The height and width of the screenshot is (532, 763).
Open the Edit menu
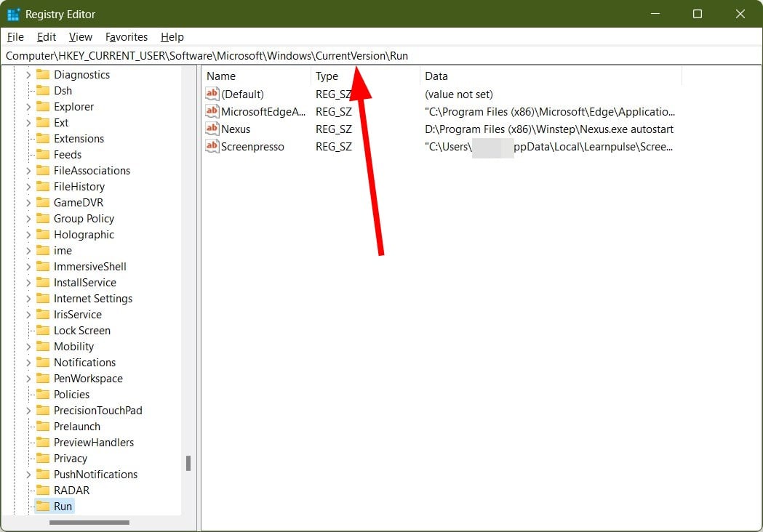pos(47,37)
